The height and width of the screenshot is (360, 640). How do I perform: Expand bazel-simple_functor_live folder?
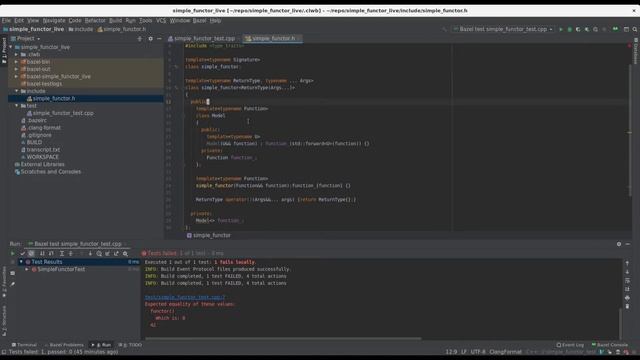[16, 76]
